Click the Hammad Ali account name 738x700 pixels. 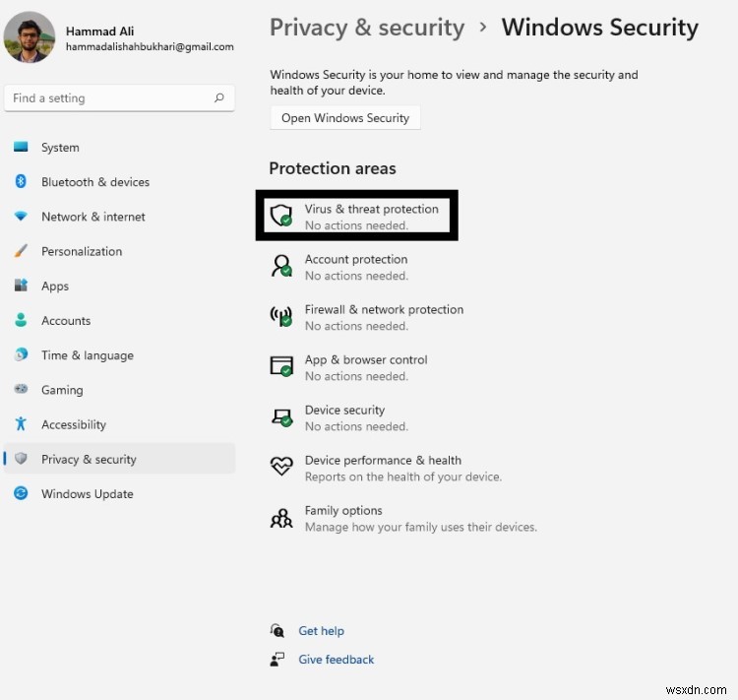pos(99,32)
